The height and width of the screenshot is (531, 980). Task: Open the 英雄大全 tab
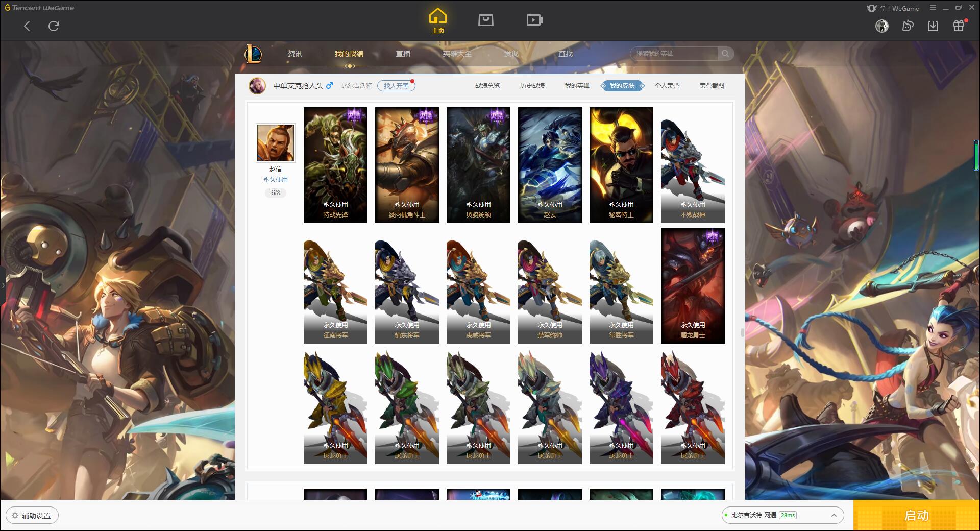pyautogui.click(x=457, y=54)
